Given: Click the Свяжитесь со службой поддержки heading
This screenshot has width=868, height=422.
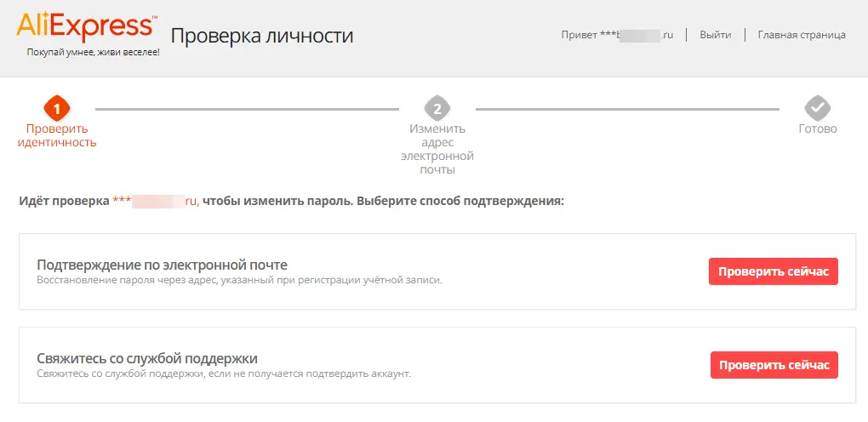Looking at the screenshot, I should click(147, 358).
